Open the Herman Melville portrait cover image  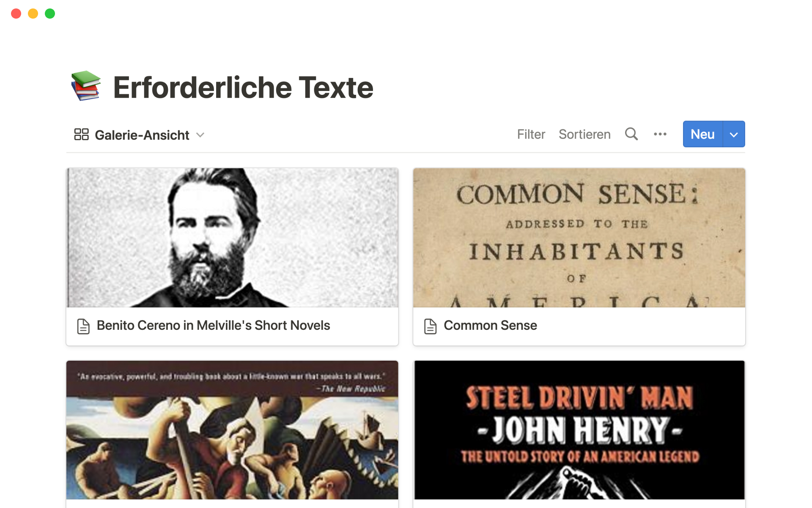(232, 237)
